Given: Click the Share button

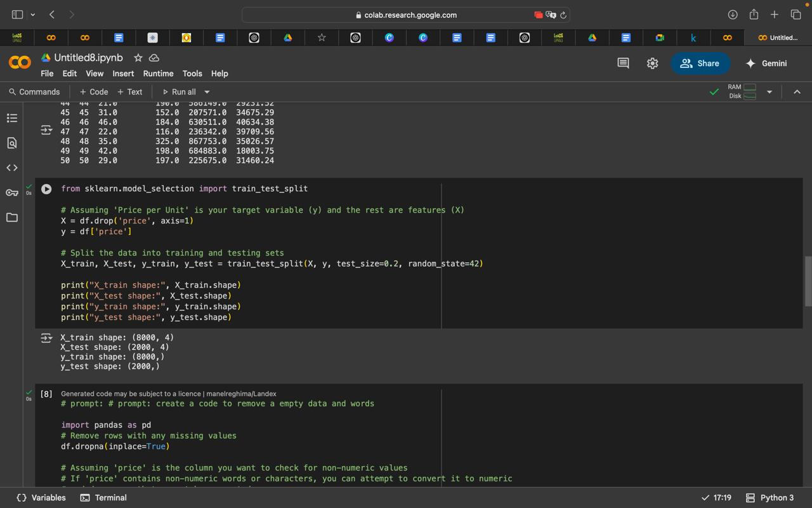Looking at the screenshot, I should 700,63.
